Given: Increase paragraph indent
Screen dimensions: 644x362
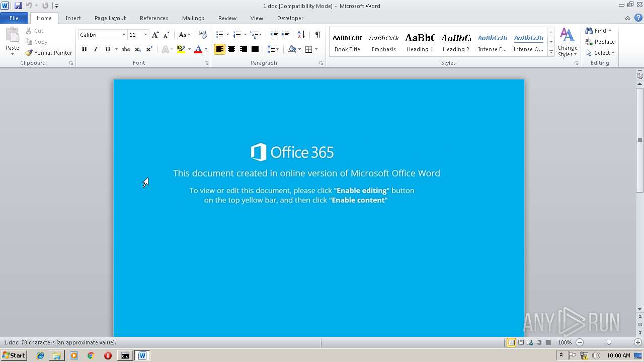Looking at the screenshot, I should pyautogui.click(x=285, y=35).
